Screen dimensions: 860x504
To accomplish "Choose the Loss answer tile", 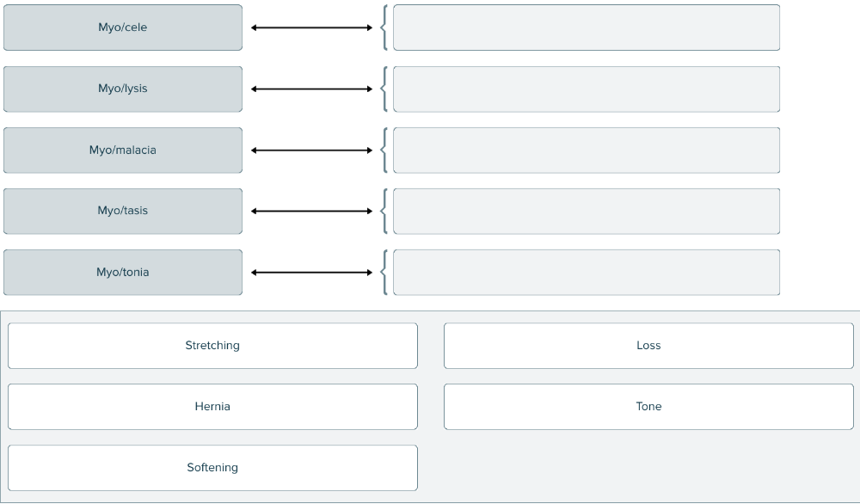I will click(648, 346).
